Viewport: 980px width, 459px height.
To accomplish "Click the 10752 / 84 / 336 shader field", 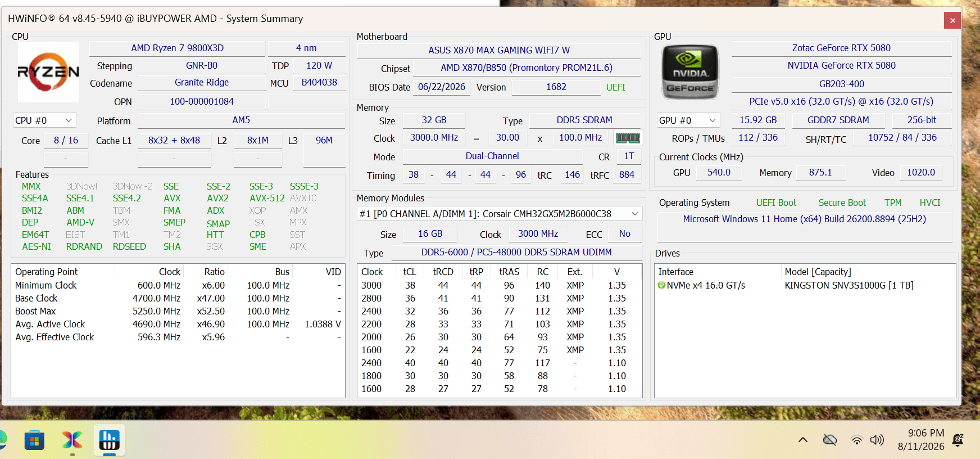I will click(902, 138).
